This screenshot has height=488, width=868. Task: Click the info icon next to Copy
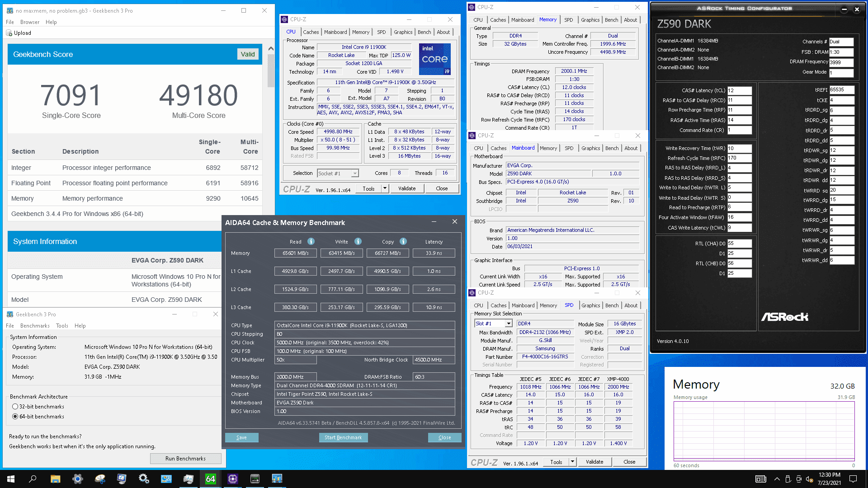click(403, 241)
